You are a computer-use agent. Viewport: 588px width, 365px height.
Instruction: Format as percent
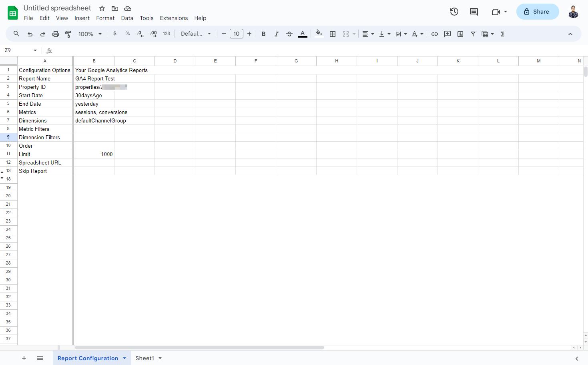(x=128, y=34)
